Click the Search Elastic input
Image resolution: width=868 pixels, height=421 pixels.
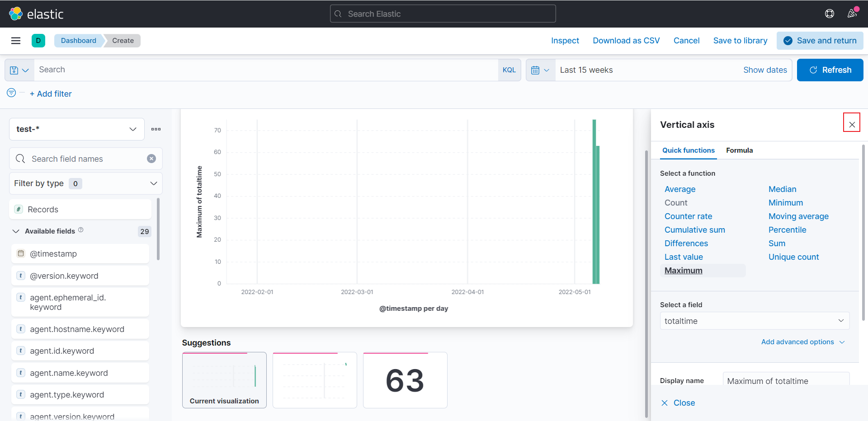click(x=443, y=14)
